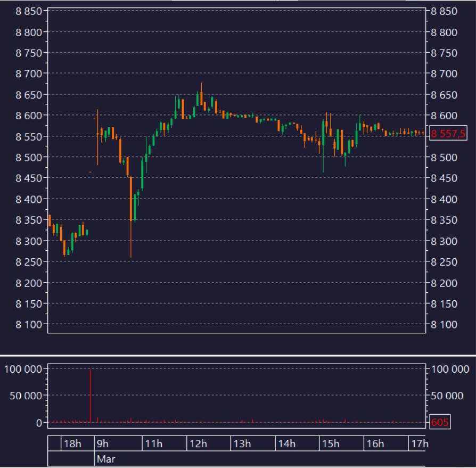Select the 9h label on the time axis
This screenshot has width=476, height=468.
coord(103,444)
